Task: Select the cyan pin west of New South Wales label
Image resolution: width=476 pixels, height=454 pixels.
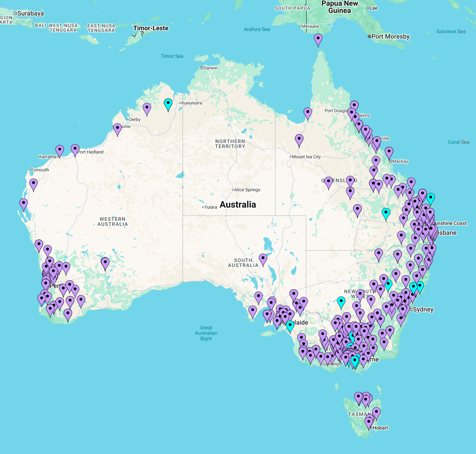Action: point(341,303)
